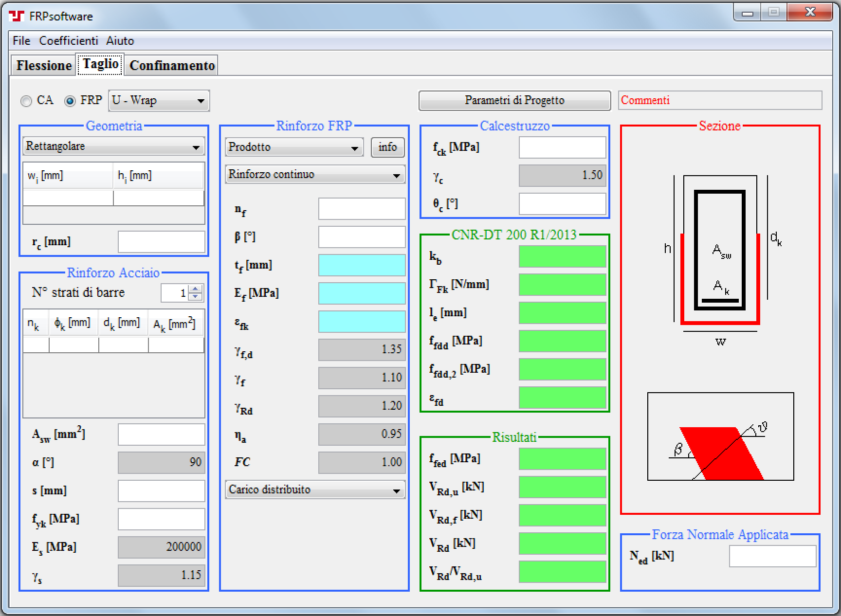
Task: Click the cyan tf [mm] field
Action: point(362,265)
